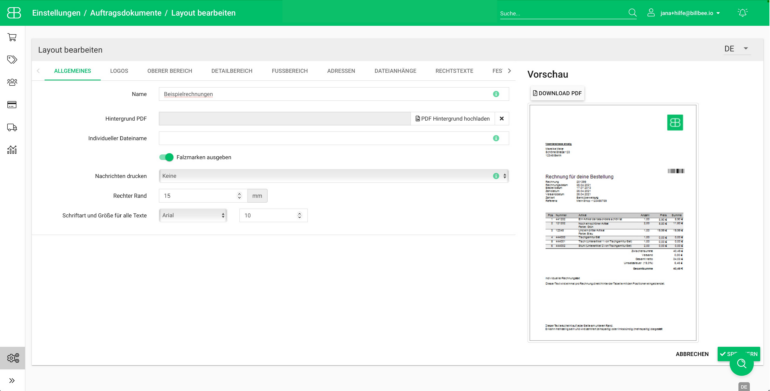Click PDF Hintergrund hochladen button
The width and height of the screenshot is (770, 391).
(x=453, y=119)
